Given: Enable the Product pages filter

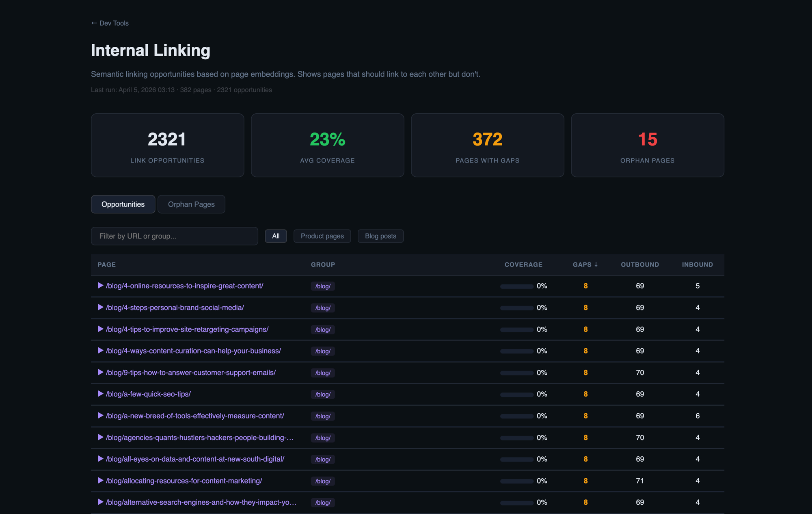Looking at the screenshot, I should (x=322, y=236).
